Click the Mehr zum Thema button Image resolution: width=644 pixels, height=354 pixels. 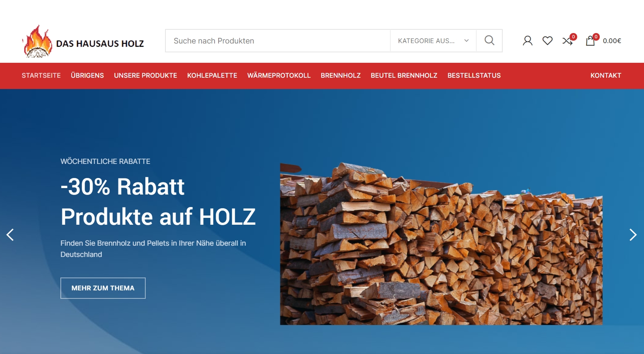[x=103, y=288]
